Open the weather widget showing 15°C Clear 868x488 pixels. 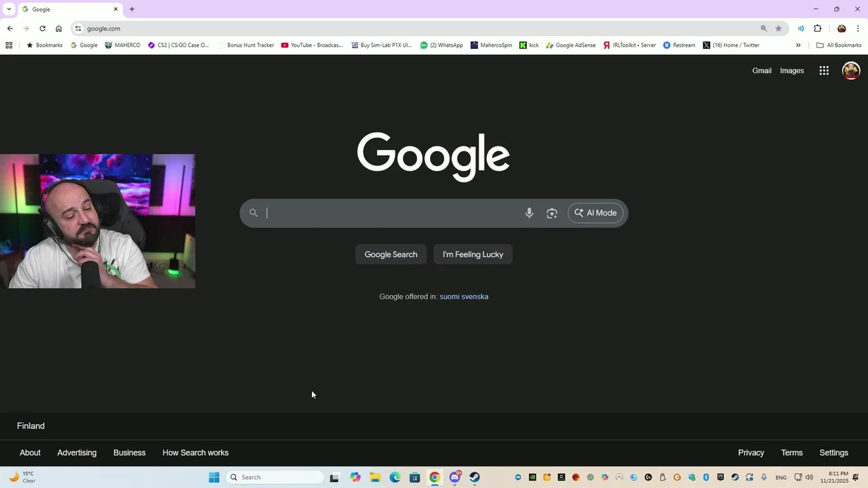click(x=22, y=477)
